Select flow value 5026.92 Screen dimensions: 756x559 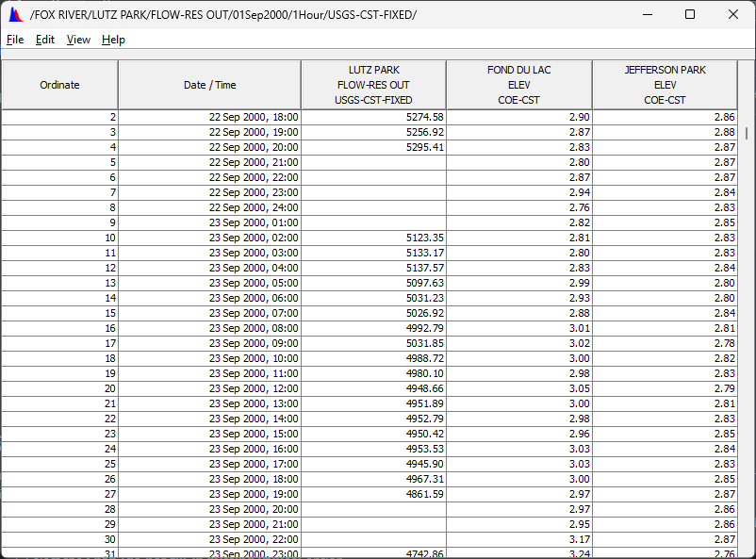pos(373,313)
